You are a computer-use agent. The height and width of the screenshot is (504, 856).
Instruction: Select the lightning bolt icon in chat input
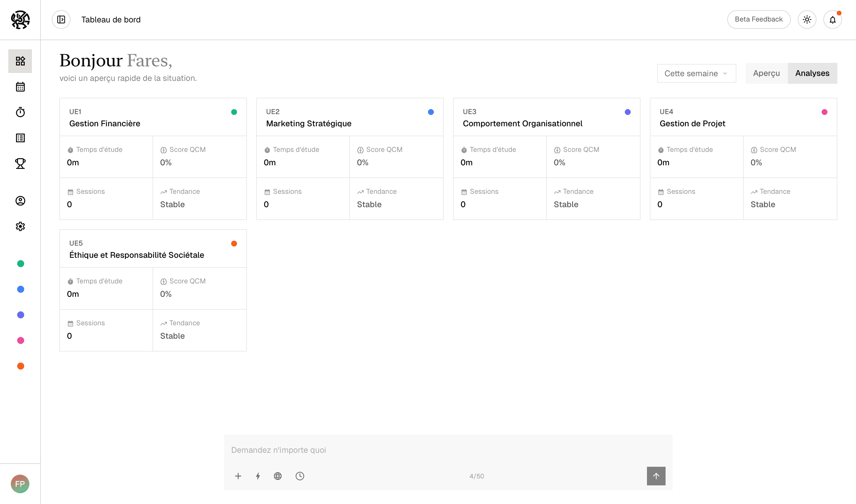[258, 476]
